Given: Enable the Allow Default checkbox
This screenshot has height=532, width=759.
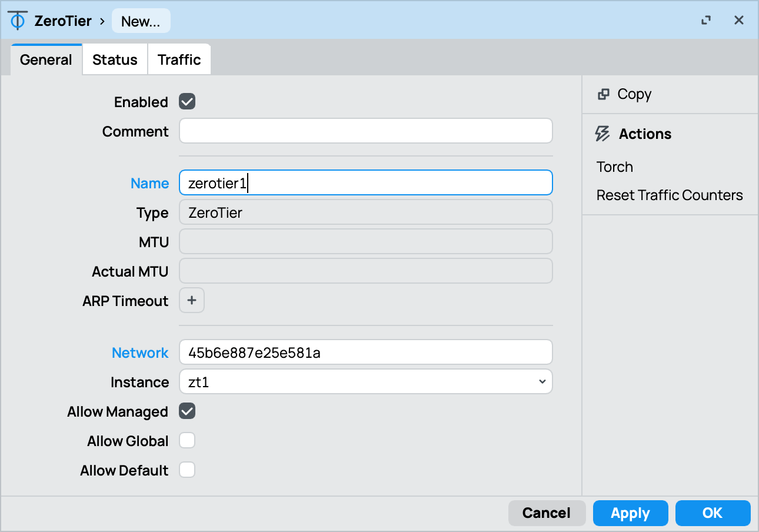Looking at the screenshot, I should point(187,470).
